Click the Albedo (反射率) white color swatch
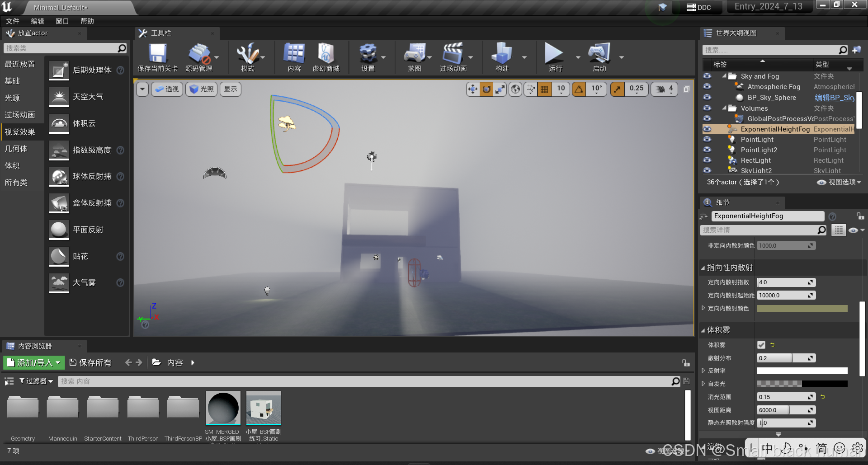Viewport: 868px width, 465px height. tap(802, 371)
